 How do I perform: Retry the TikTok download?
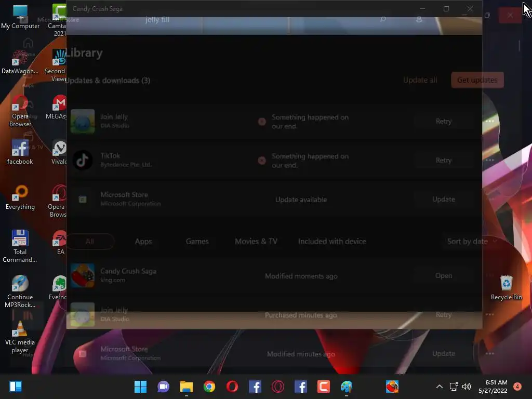pyautogui.click(x=444, y=160)
